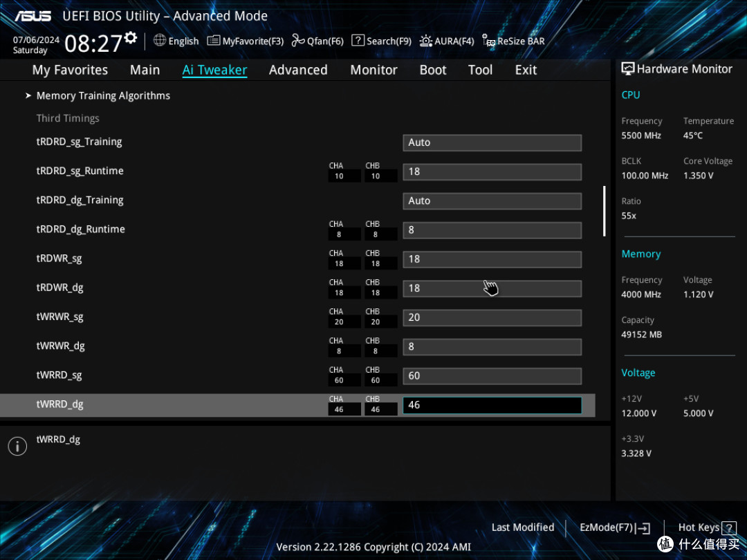Click the memory frequency 4000 MHz value
This screenshot has height=560, width=747.
coord(640,295)
